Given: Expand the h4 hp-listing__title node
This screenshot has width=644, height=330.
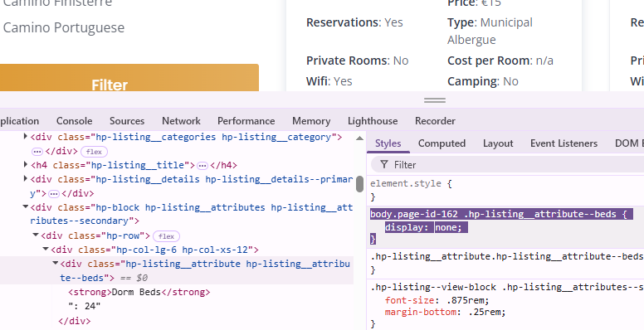Looking at the screenshot, I should [x=26, y=164].
